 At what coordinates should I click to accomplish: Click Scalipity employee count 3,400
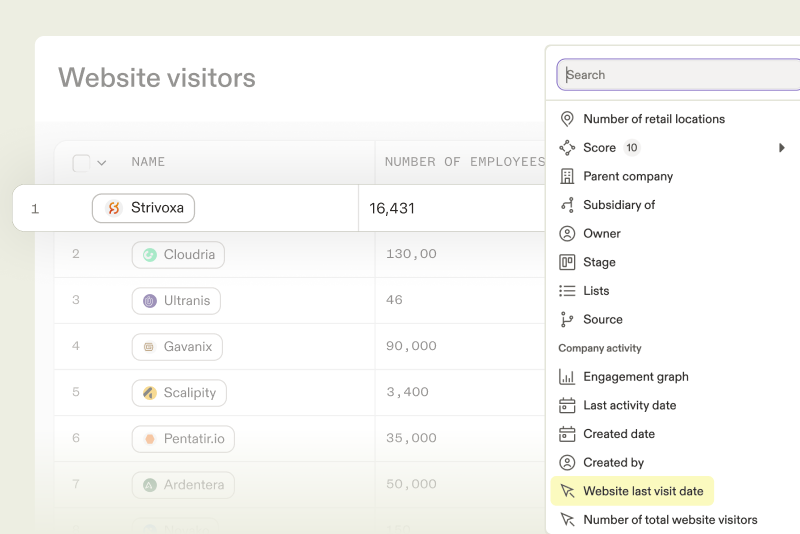(407, 392)
